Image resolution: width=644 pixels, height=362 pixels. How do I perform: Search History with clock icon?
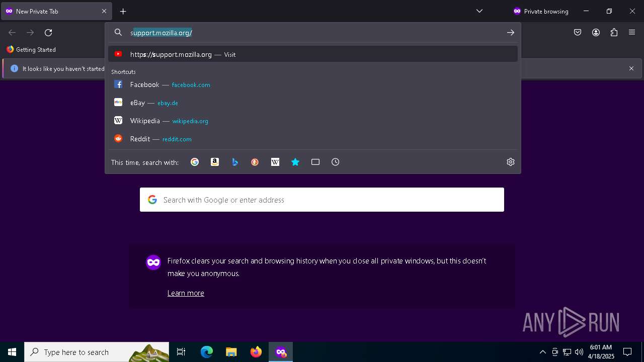336,162
